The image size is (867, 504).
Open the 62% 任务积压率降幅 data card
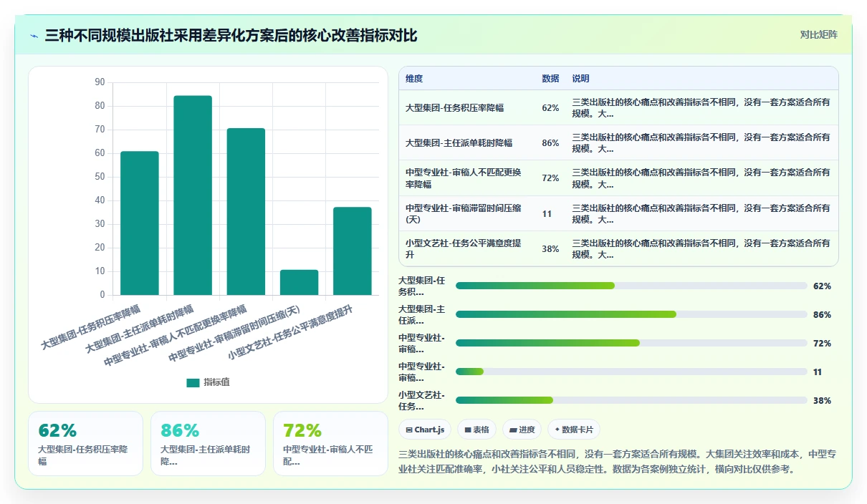click(85, 443)
